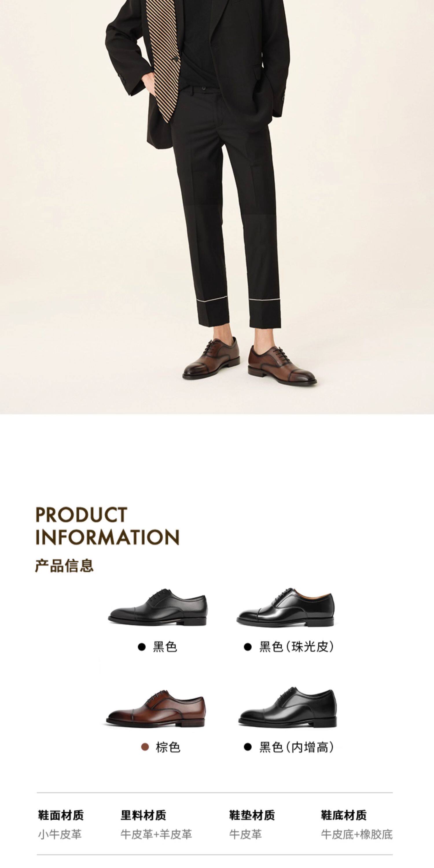This screenshot has width=434, height=868.
Task: Click the black dot beside 黑色
Action: [142, 647]
